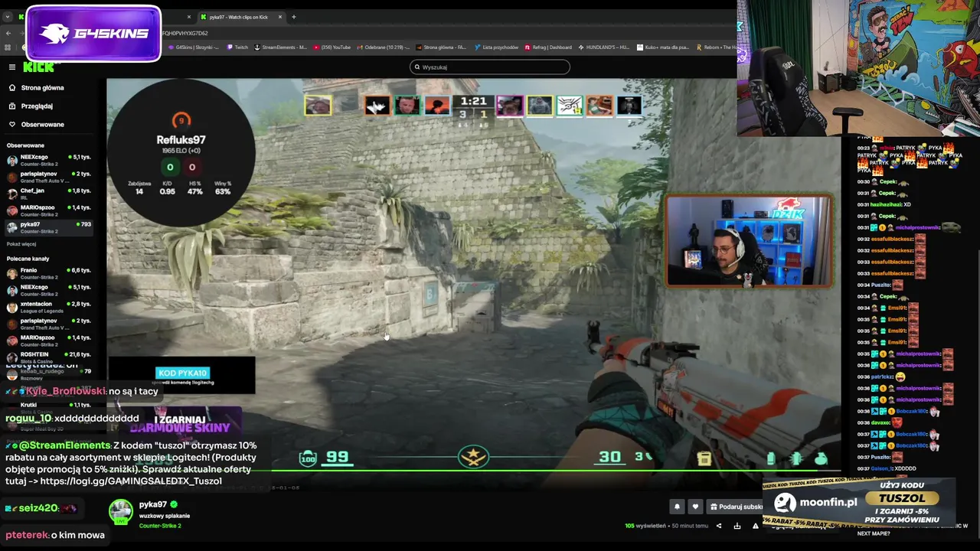Open the pyka97 avatar below the clip
The height and width of the screenshot is (551, 980).
click(120, 511)
